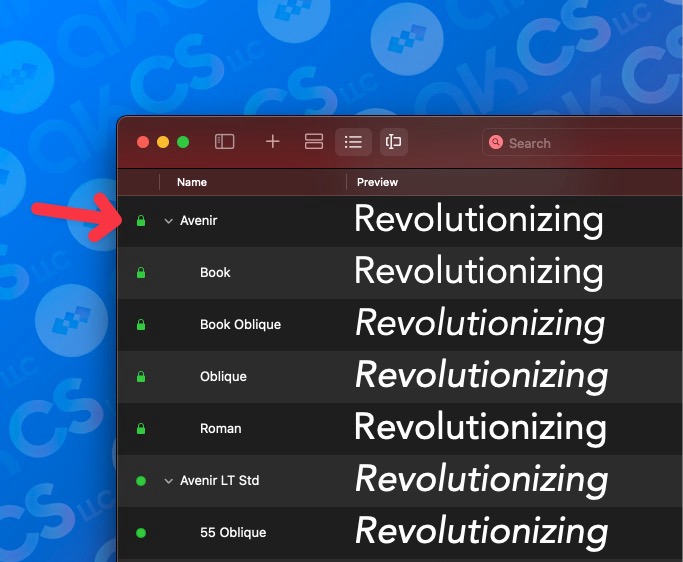Click the Preview column header
The image size is (683, 562).
point(377,182)
